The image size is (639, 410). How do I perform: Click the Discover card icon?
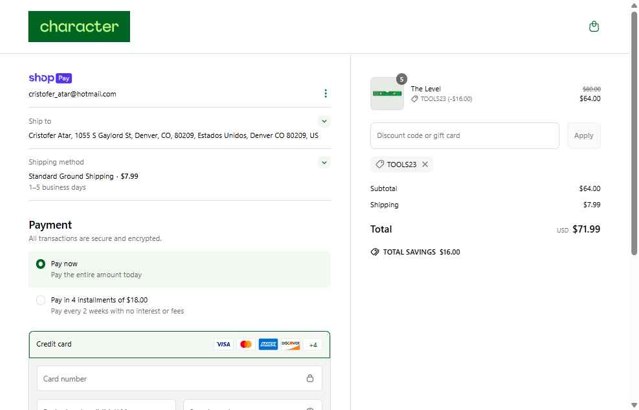(x=291, y=344)
